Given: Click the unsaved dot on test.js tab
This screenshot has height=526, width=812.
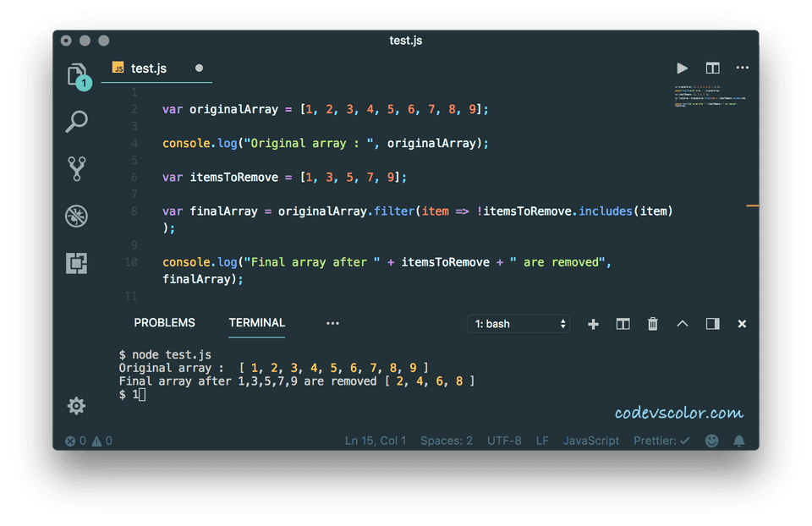Looking at the screenshot, I should (199, 68).
